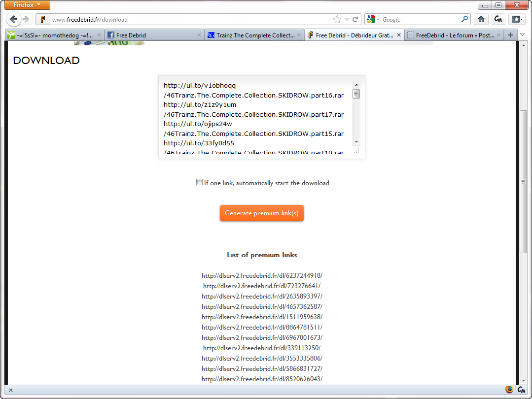
Task: Click the http://ul.to/z1z9y1um line
Action: [200, 105]
